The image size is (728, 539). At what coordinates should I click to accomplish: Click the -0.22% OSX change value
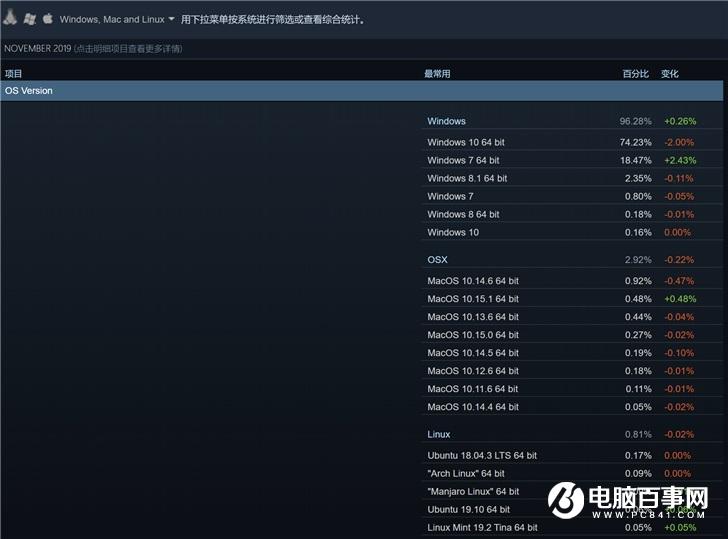[x=679, y=260]
